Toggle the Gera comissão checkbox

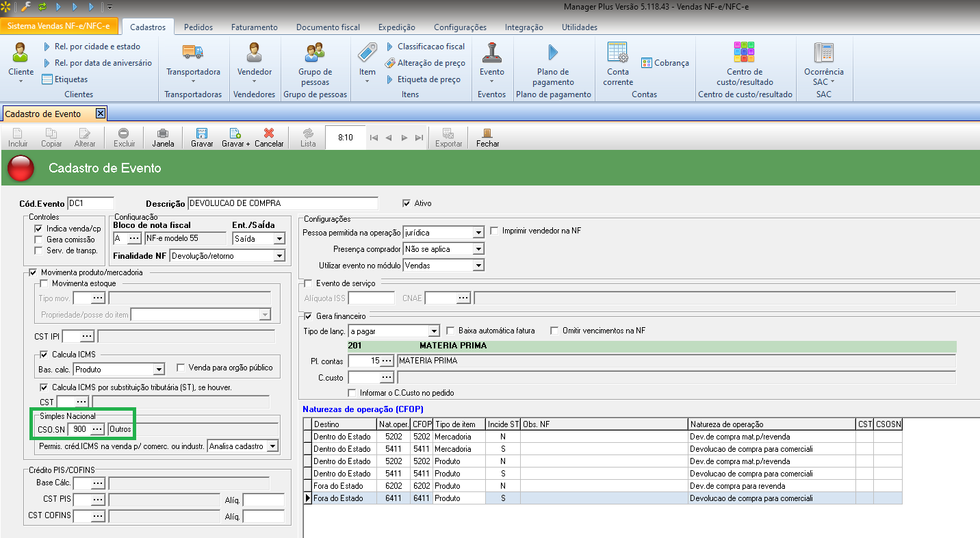pos(40,240)
